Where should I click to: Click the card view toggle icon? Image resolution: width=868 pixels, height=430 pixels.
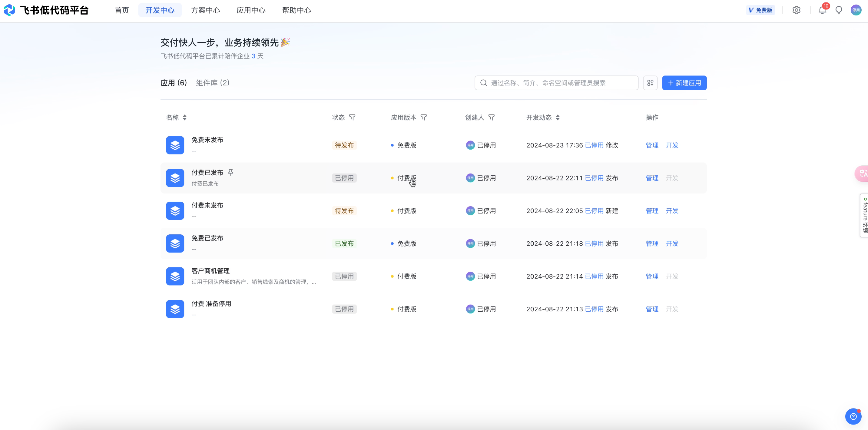pyautogui.click(x=650, y=83)
